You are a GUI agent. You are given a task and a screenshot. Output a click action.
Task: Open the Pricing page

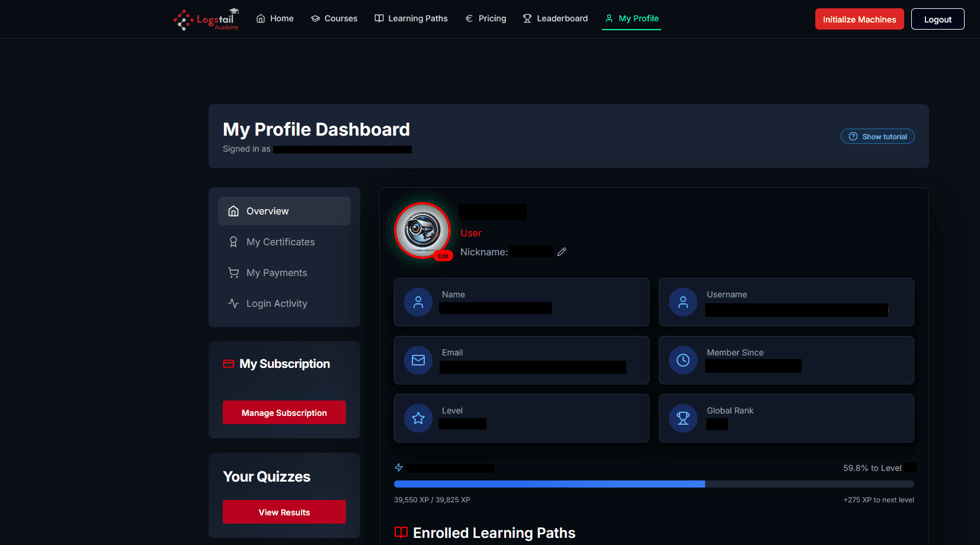tap(486, 18)
